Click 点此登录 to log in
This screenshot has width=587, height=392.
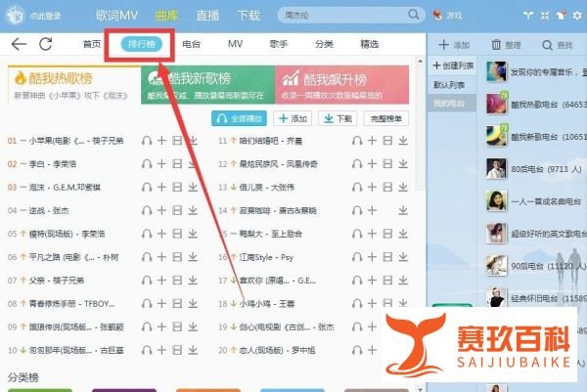[45, 16]
